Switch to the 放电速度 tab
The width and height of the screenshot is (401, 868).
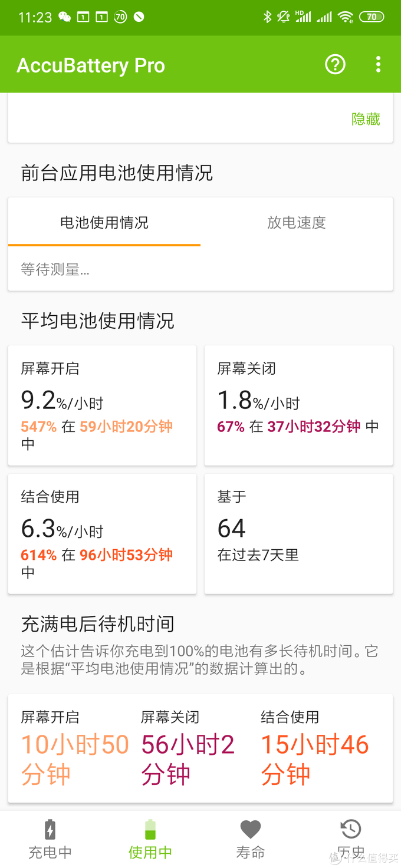pos(297,223)
